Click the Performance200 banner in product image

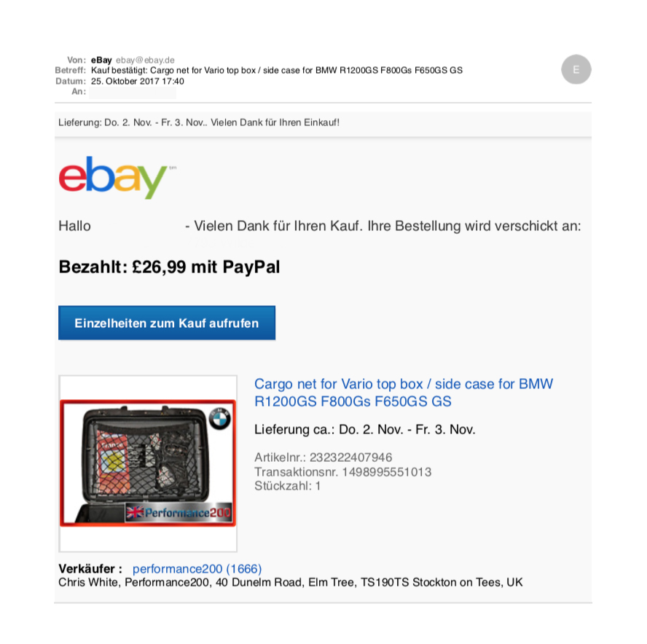179,513
